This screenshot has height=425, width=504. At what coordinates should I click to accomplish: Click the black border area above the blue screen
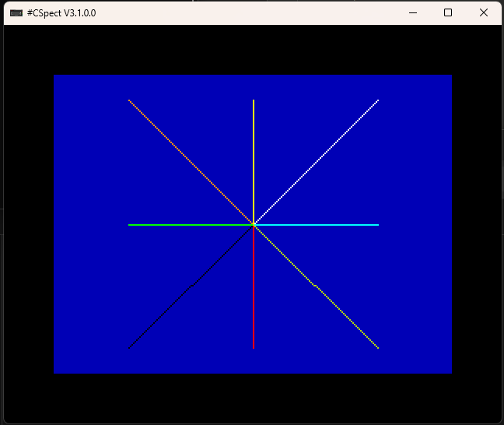(253, 50)
